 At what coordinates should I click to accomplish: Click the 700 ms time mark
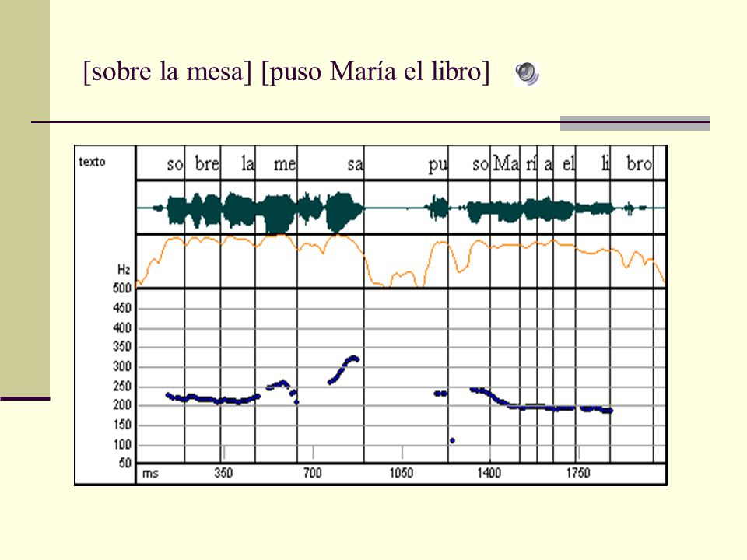tap(313, 473)
